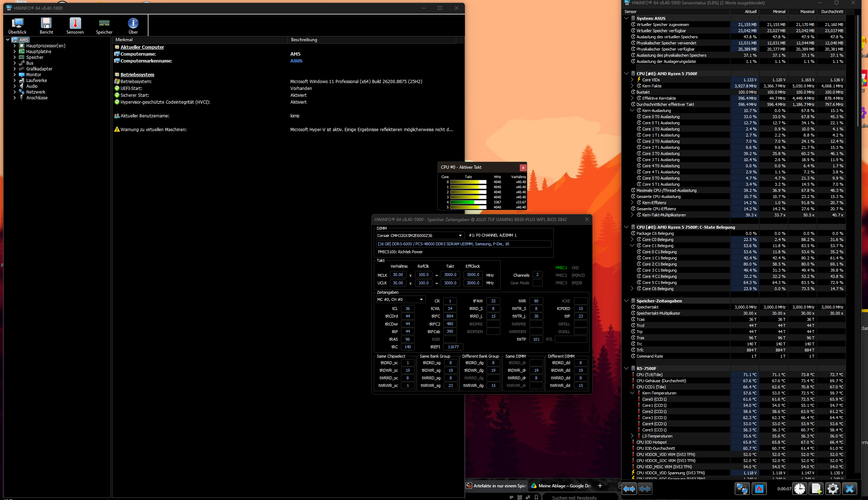Switch to the Artefakte in nur einem Spiel browser tab

pyautogui.click(x=496, y=486)
